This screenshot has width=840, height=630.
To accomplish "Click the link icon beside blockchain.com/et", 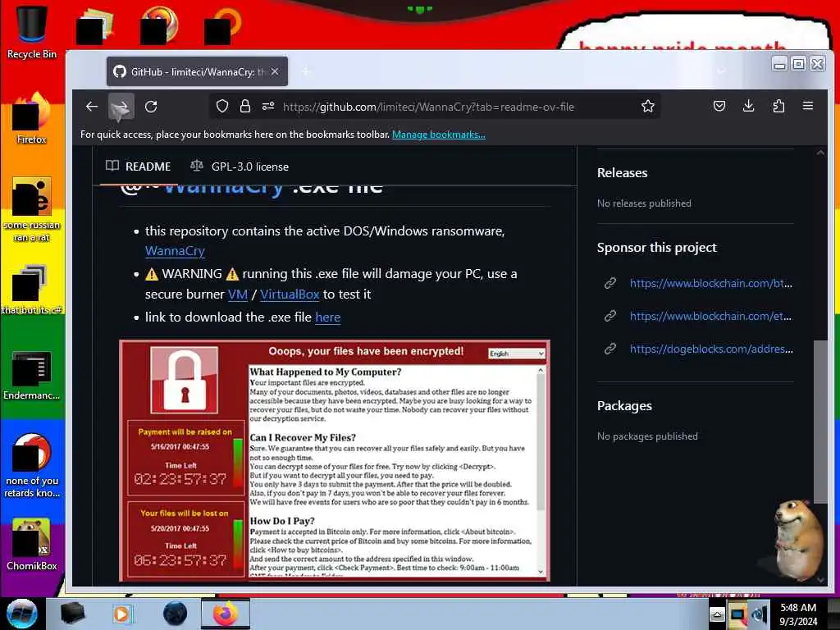I will pyautogui.click(x=610, y=316).
